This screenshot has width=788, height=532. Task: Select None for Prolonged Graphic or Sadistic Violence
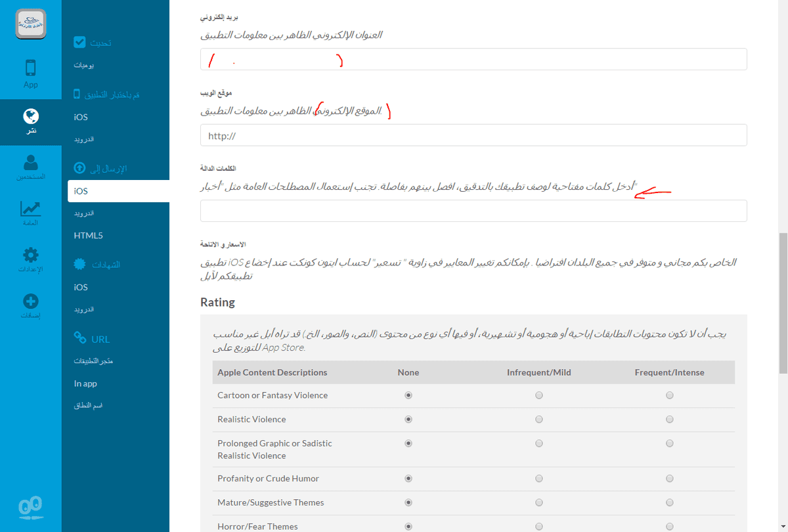coord(408,443)
